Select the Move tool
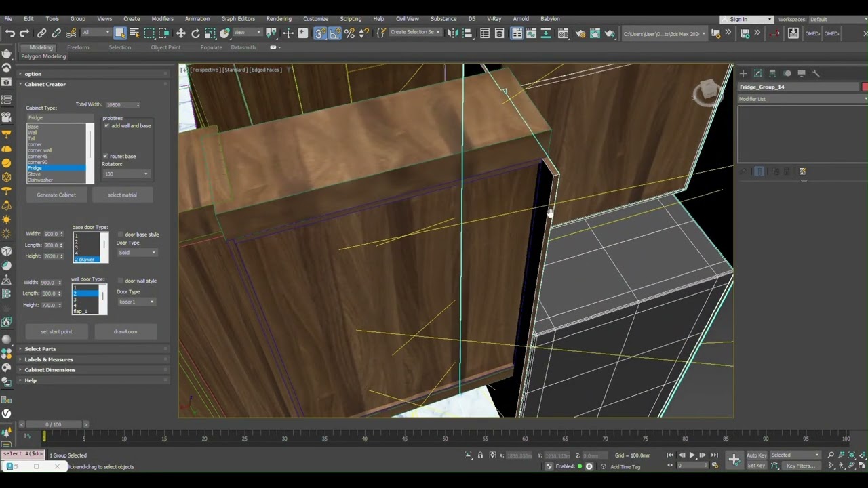Screen dimensions: 868x488 (181, 33)
